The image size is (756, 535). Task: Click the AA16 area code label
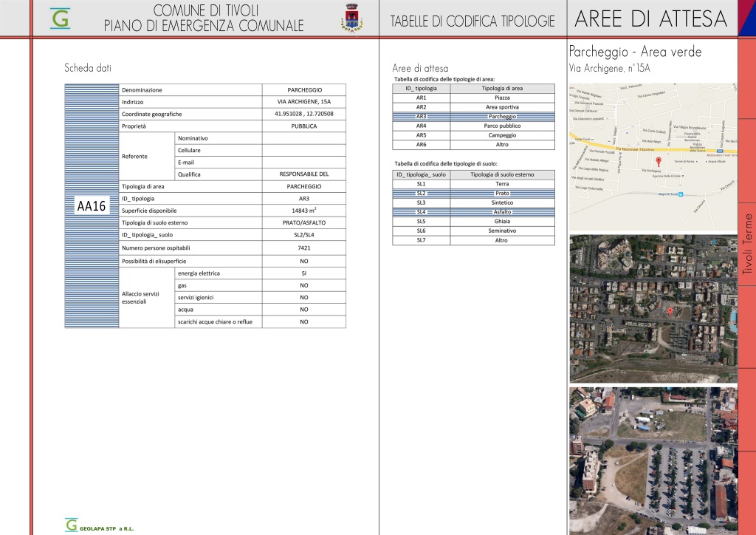pos(91,206)
